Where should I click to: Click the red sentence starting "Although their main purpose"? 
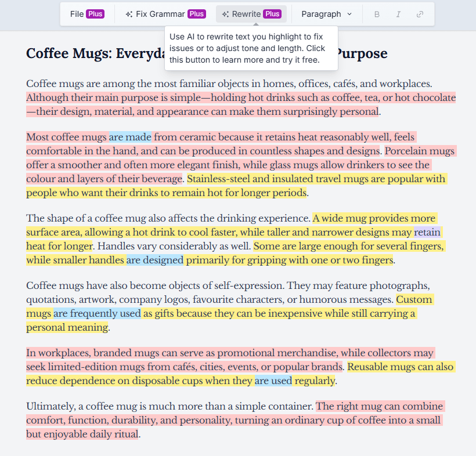point(241,104)
